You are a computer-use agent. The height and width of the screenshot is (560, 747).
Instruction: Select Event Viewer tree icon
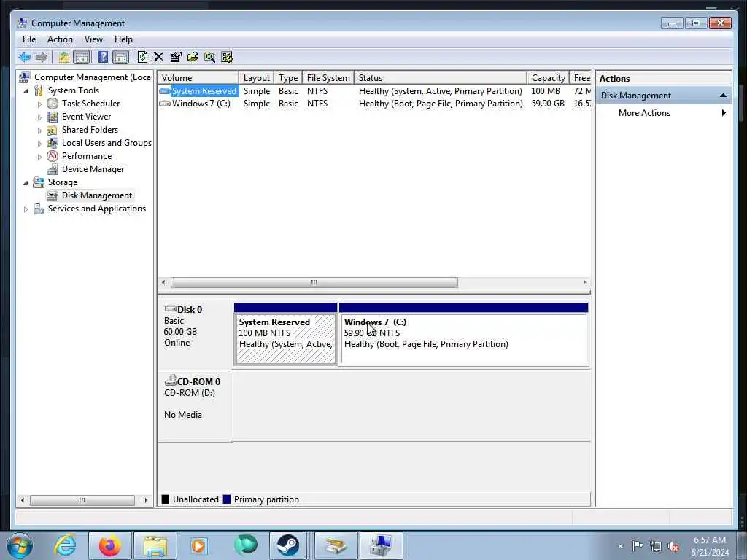pos(53,117)
